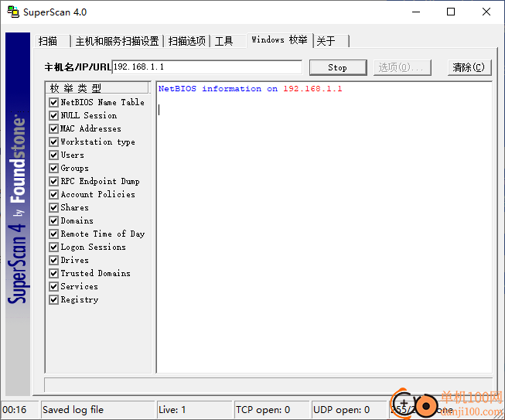The image size is (505, 420).
Task: Toggle the Domains checkbox
Action: [54, 221]
